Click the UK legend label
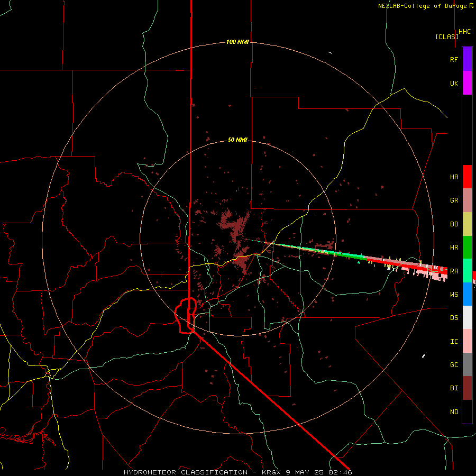The height and width of the screenshot is (476, 476). (x=454, y=83)
